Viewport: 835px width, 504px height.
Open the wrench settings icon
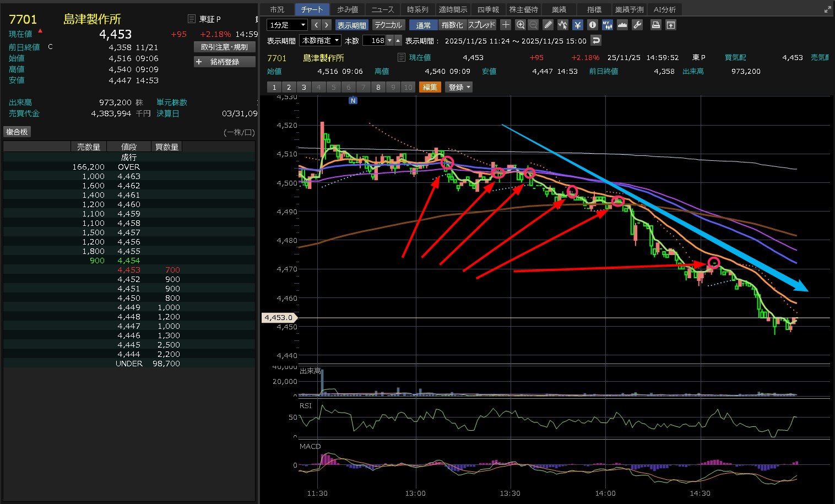tap(637, 25)
